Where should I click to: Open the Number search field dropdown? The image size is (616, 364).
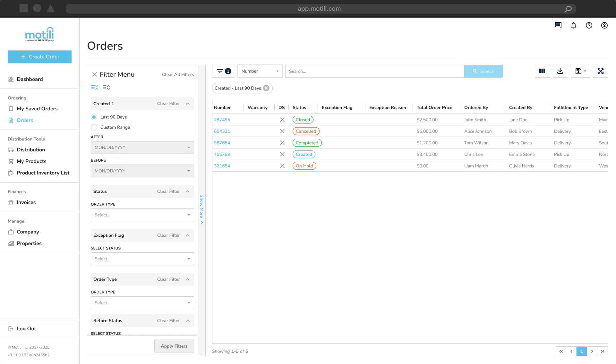tap(260, 71)
